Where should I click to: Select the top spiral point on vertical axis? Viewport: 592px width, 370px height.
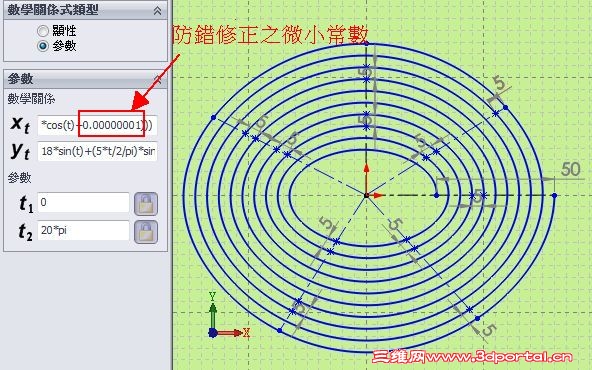click(366, 43)
